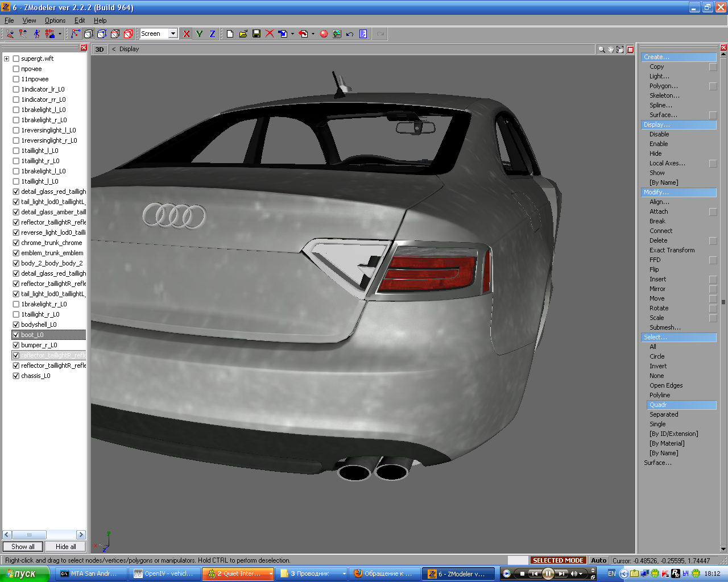Expand the supergt.wft tree node
728x582 pixels.
pyautogui.click(x=6, y=59)
